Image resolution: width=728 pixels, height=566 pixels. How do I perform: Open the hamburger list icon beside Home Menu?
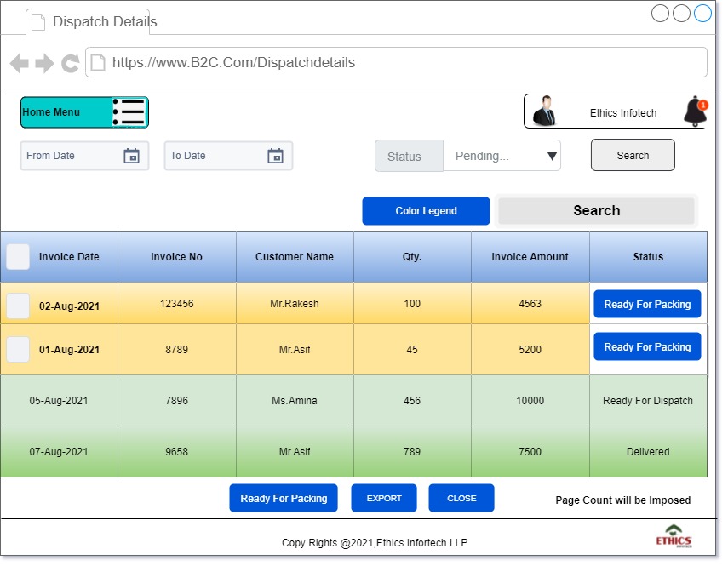129,112
